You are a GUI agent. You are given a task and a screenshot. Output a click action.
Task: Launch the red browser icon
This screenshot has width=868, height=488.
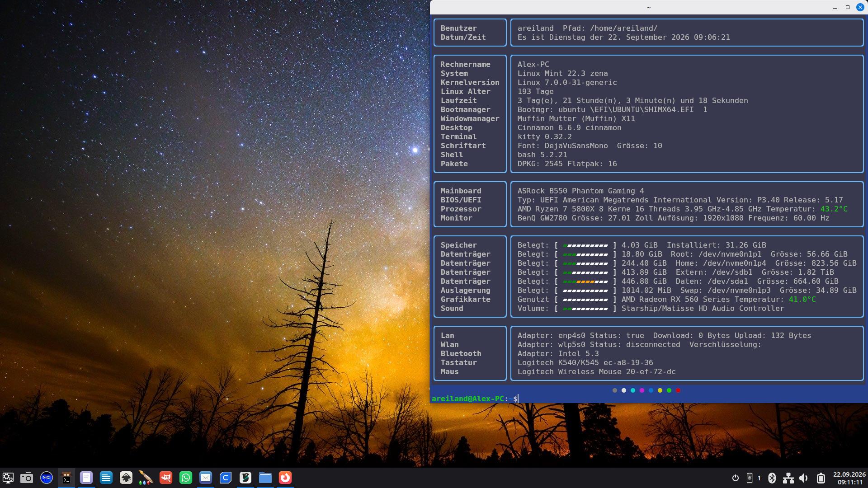point(285,478)
